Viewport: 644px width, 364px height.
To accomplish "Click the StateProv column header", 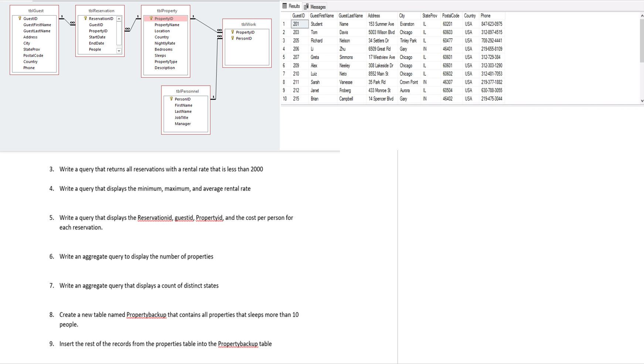I will click(429, 16).
